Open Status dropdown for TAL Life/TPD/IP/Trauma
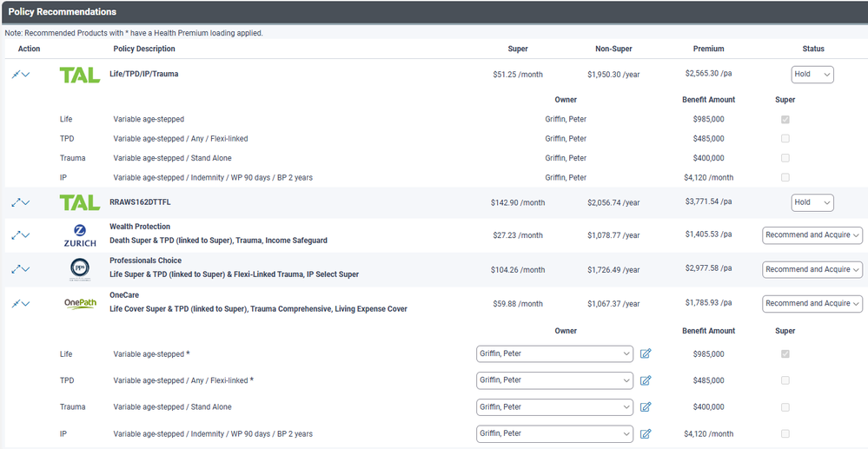The image size is (868, 449). 812,75
